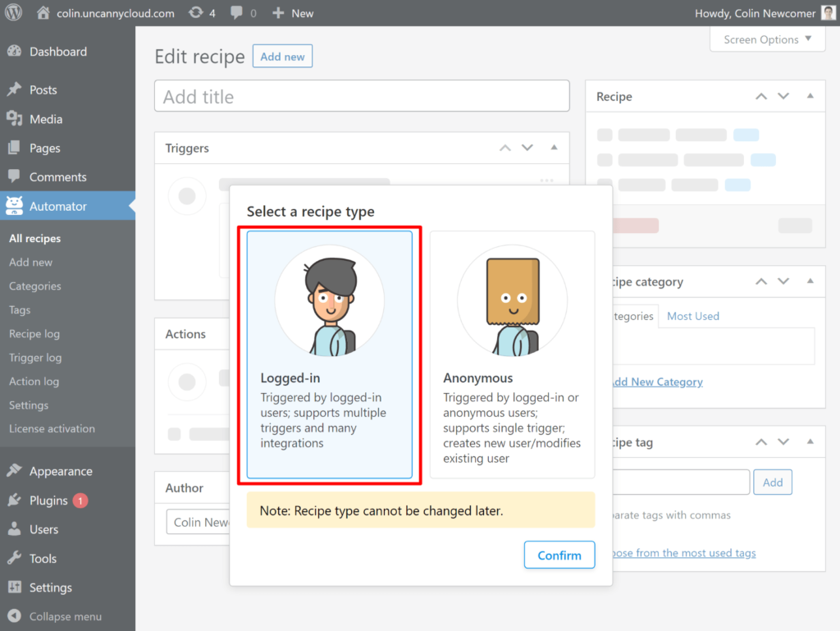Open the Tags submenu item
Screen dimensions: 840x631
[x=20, y=309]
